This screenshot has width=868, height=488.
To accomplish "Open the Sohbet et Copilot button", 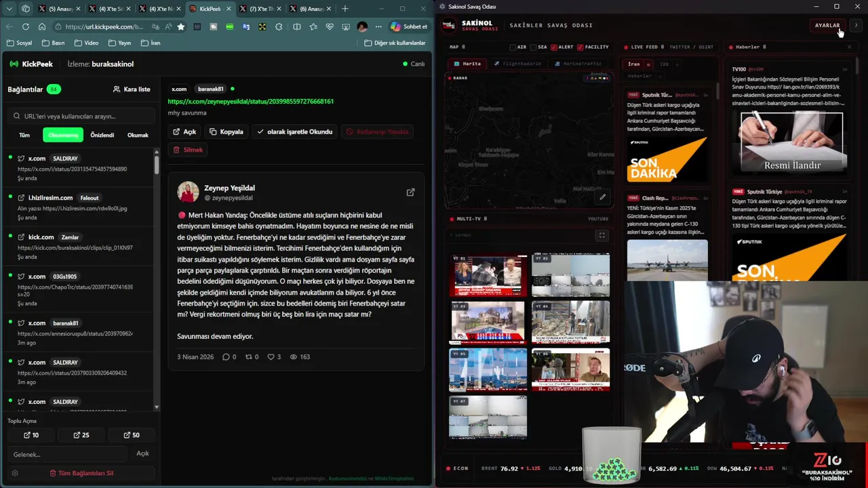I will point(409,26).
